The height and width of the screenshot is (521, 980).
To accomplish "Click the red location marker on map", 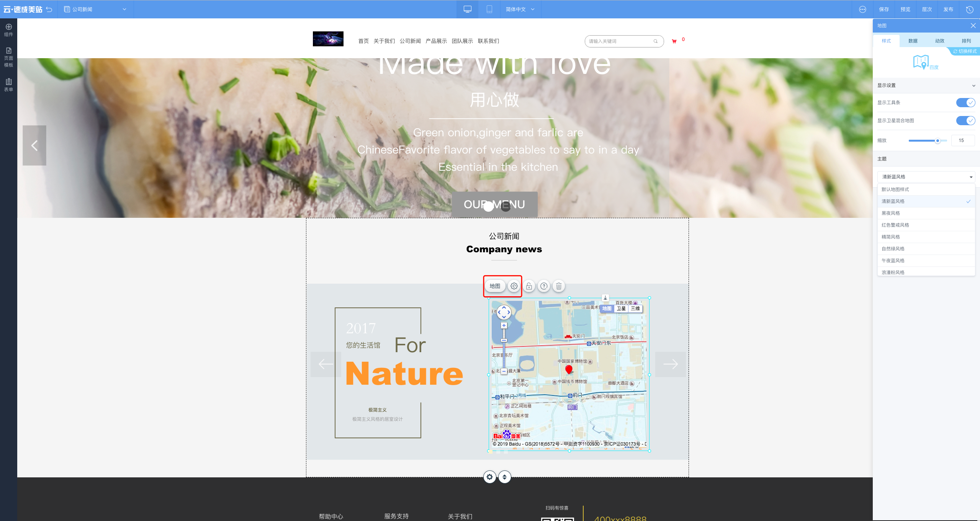I will (x=569, y=369).
